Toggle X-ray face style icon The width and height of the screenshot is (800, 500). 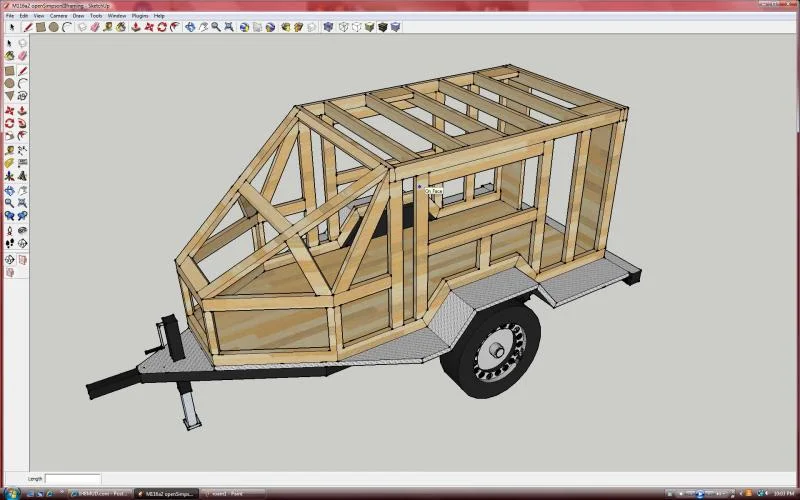tap(328, 27)
